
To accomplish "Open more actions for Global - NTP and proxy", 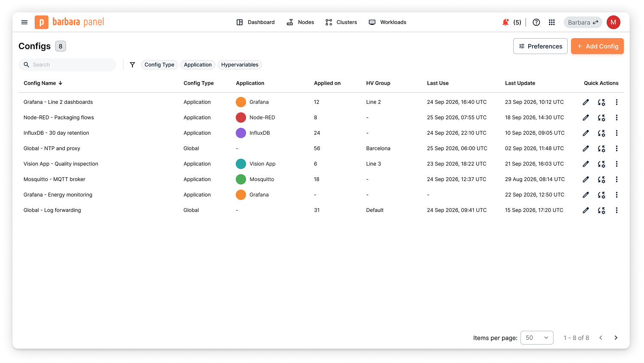I will coord(617,148).
